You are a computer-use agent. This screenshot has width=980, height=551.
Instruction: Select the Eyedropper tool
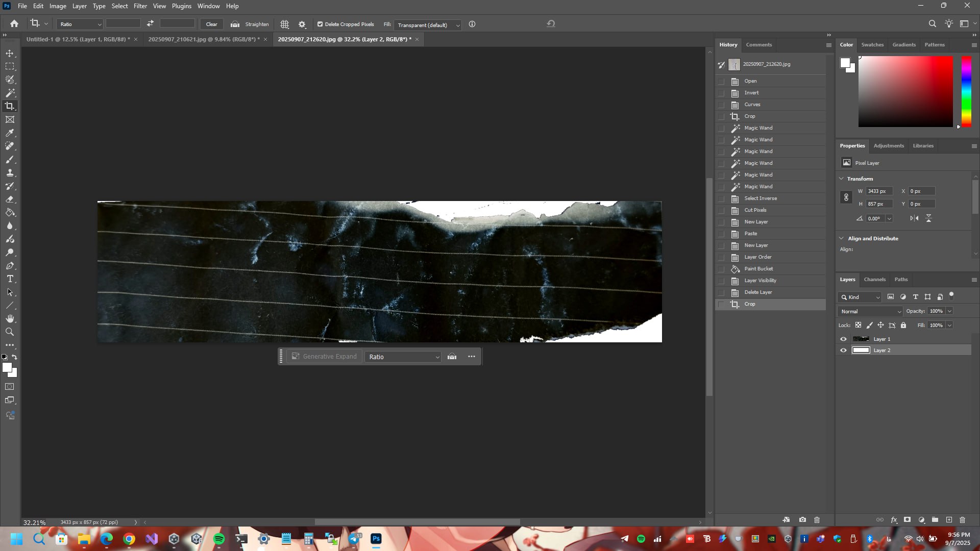point(10,133)
